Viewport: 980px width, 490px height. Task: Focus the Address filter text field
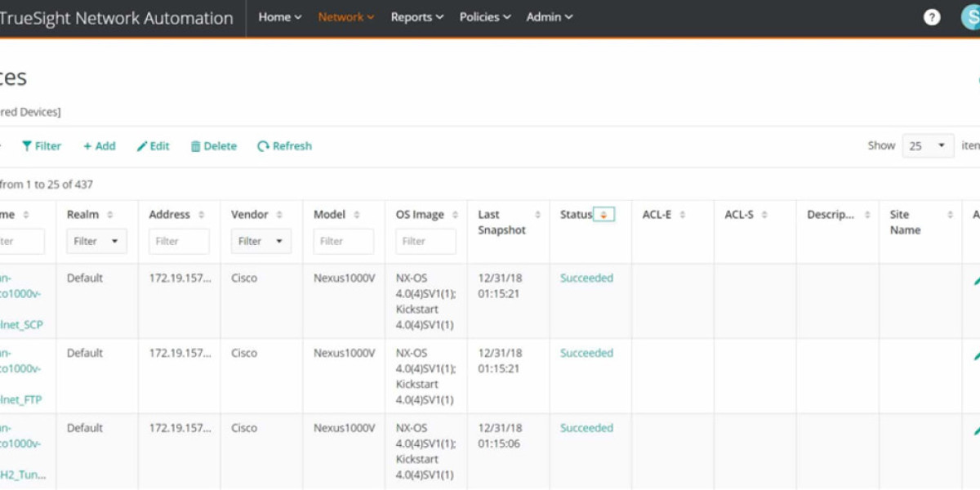point(179,241)
